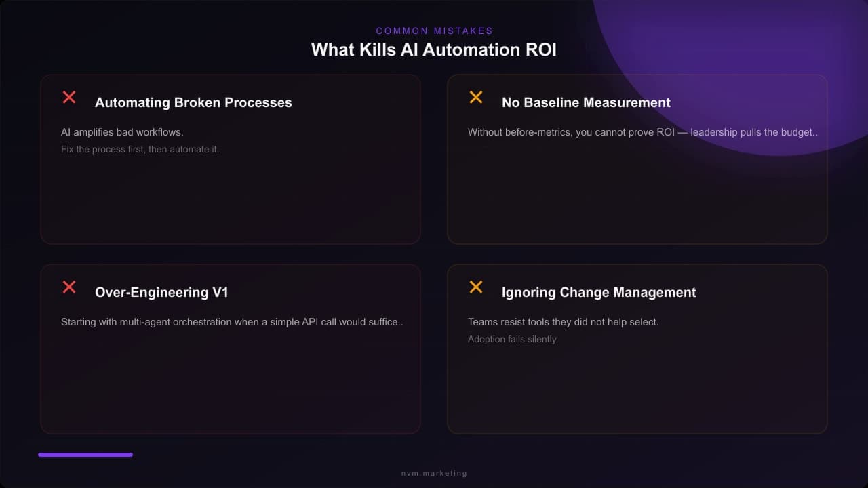
Task: Click "Fix the process first, then automate it."
Action: click(x=140, y=149)
